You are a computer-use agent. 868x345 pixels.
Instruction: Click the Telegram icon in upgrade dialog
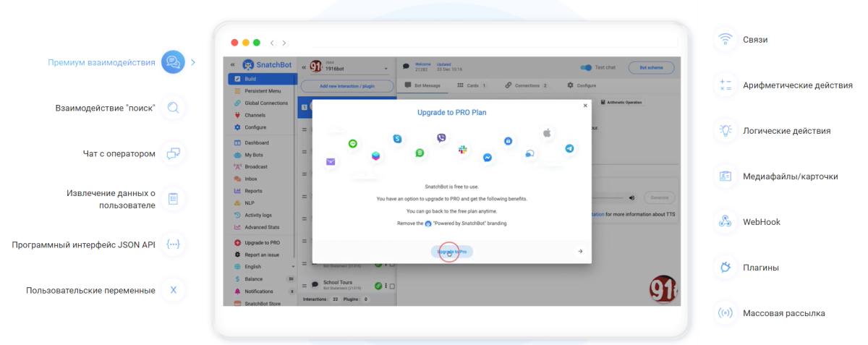click(x=570, y=148)
